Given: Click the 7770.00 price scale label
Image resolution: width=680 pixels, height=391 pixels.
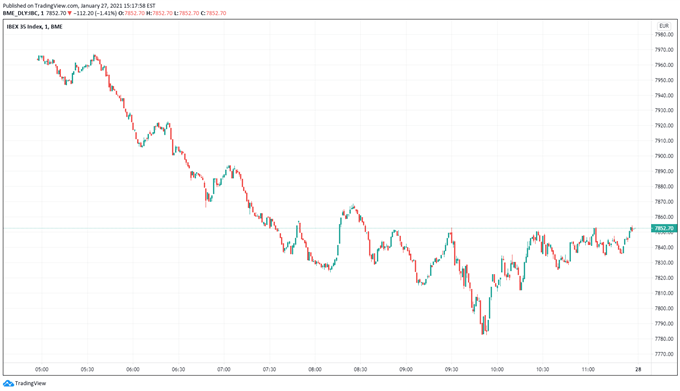Looking at the screenshot, I should [x=664, y=354].
